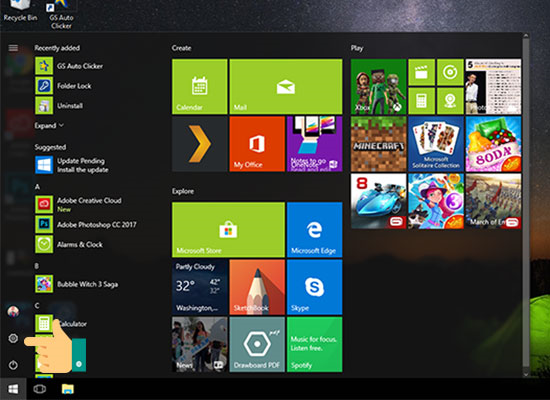Launch the Asphalt 8 racing tile
This screenshot has width=550, height=400.
(x=378, y=201)
